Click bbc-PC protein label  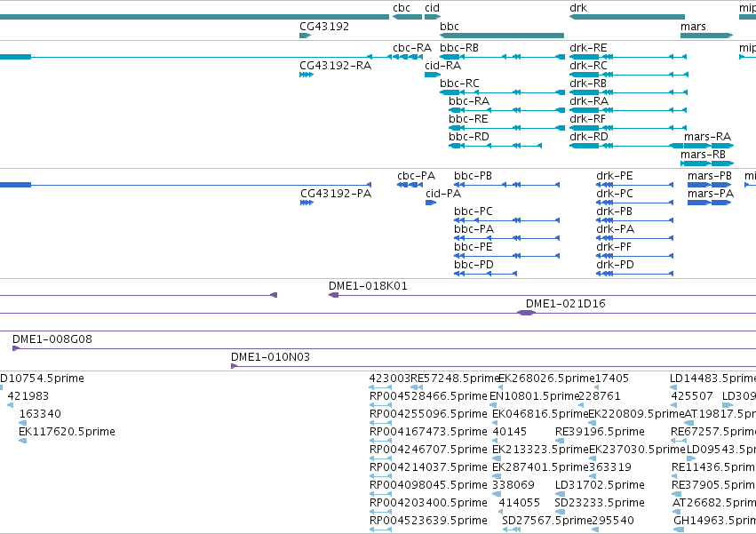(x=473, y=211)
